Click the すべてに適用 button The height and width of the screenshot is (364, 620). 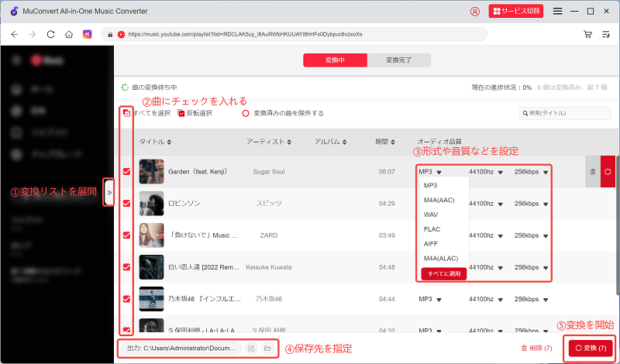click(x=443, y=274)
